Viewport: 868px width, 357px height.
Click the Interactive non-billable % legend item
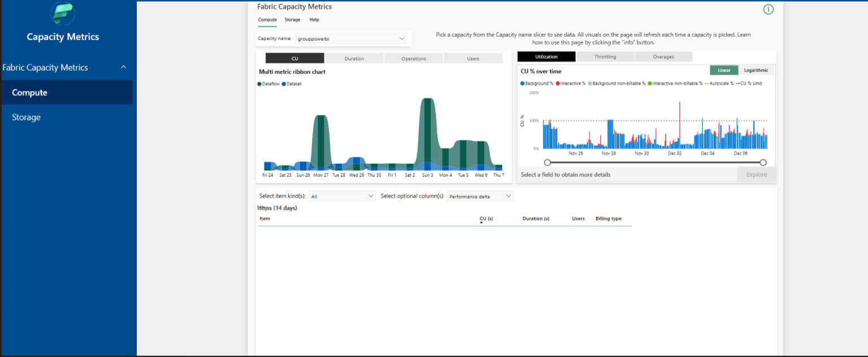(675, 84)
